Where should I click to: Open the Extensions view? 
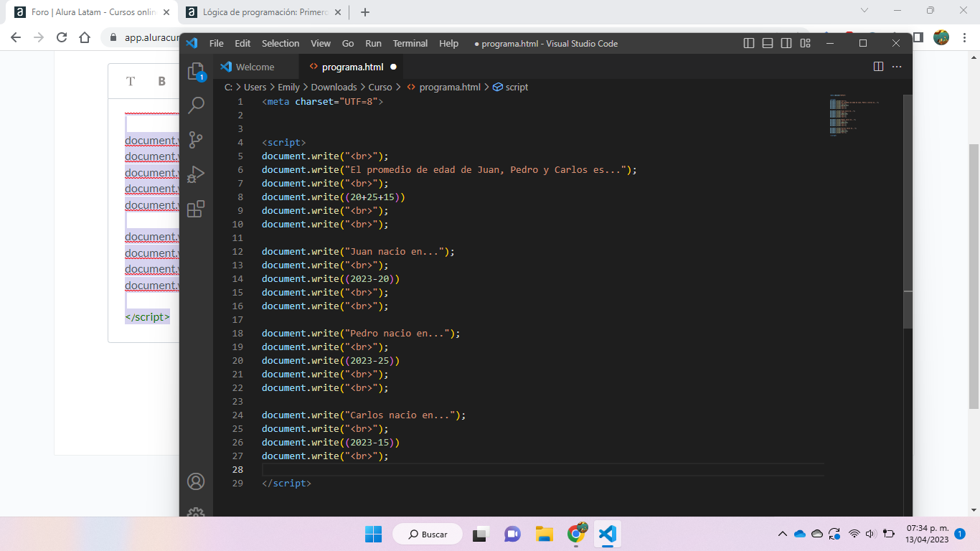tap(196, 209)
